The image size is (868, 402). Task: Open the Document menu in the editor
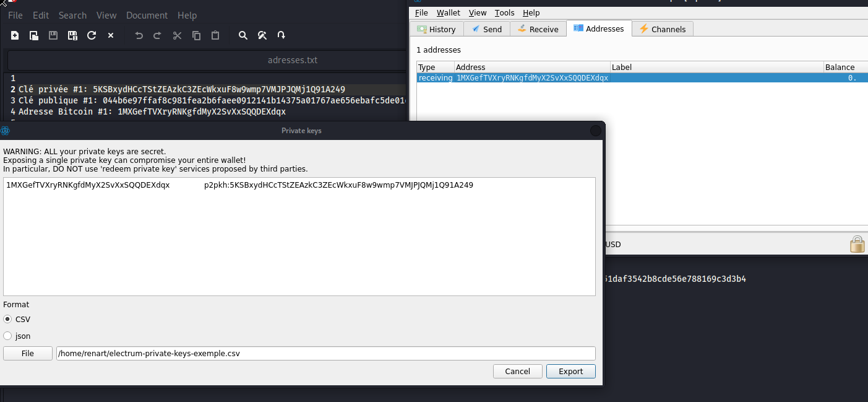147,15
